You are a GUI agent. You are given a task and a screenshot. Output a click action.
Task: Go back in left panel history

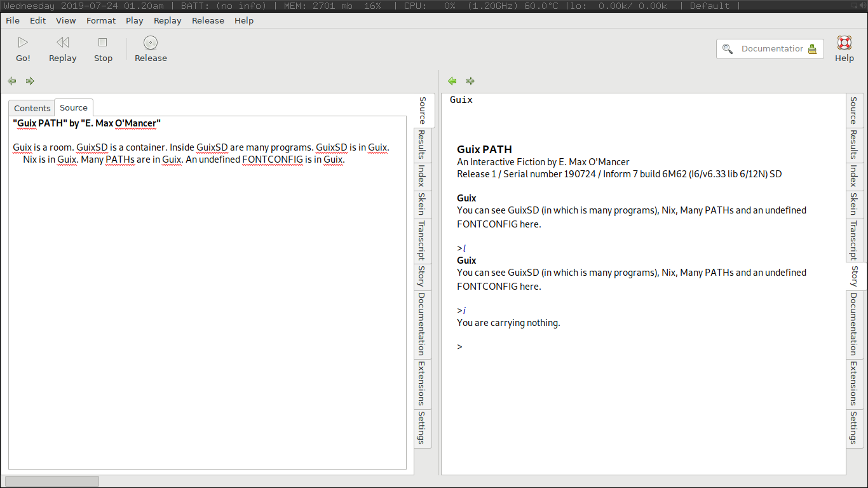(12, 81)
